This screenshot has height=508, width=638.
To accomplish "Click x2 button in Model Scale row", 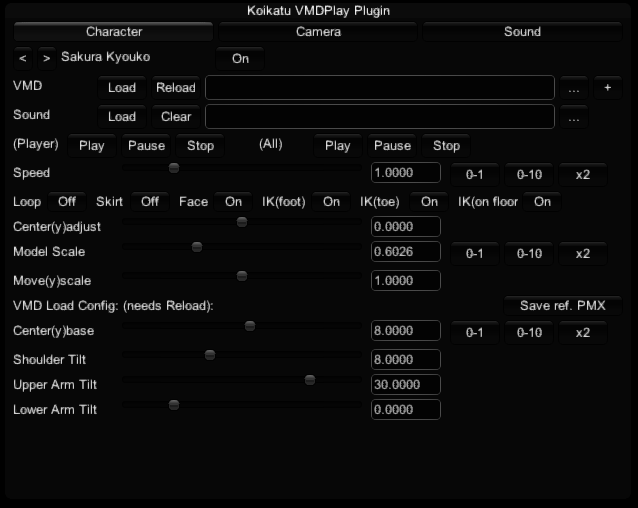I will 583,253.
